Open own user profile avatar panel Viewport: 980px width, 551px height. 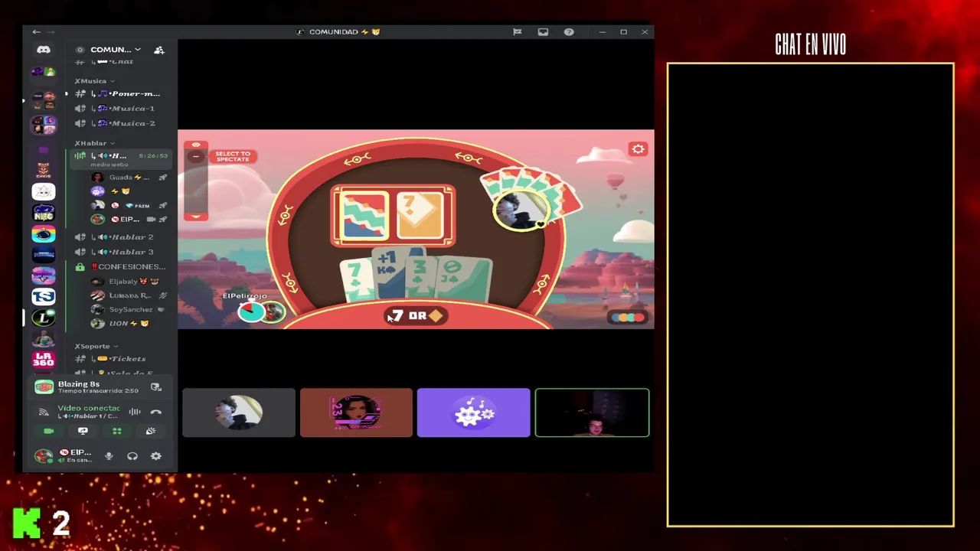coord(64,456)
